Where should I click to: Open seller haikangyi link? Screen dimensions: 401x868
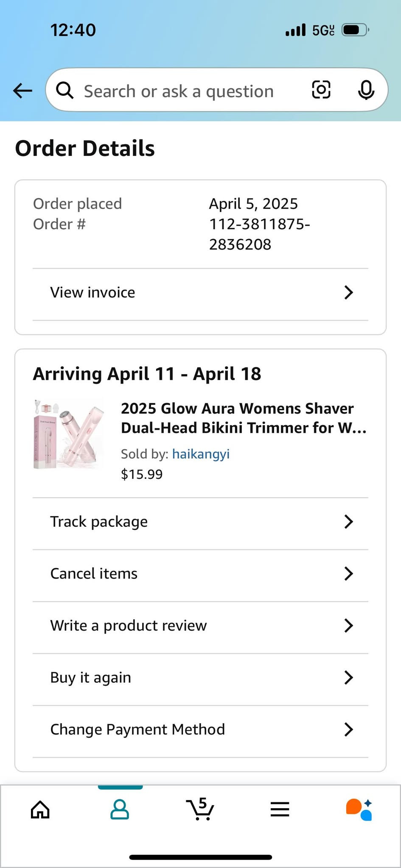coord(201,454)
